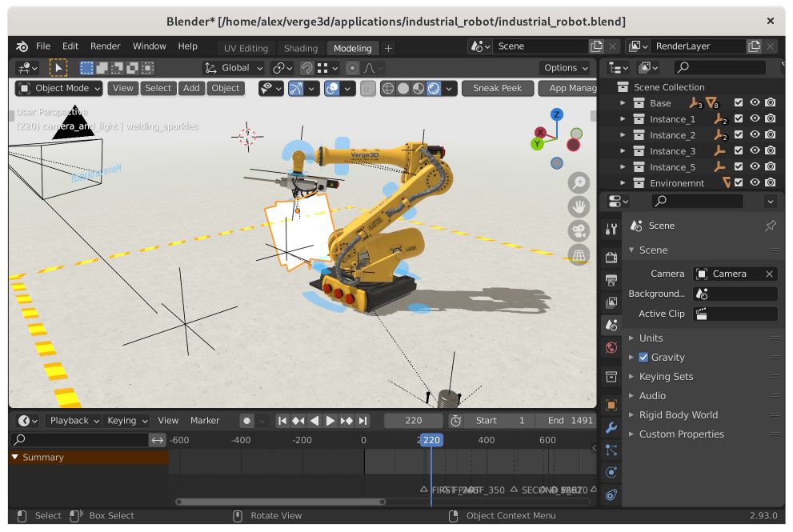Open Object Mode dropdown
This screenshot has width=793, height=532.
[x=58, y=89]
